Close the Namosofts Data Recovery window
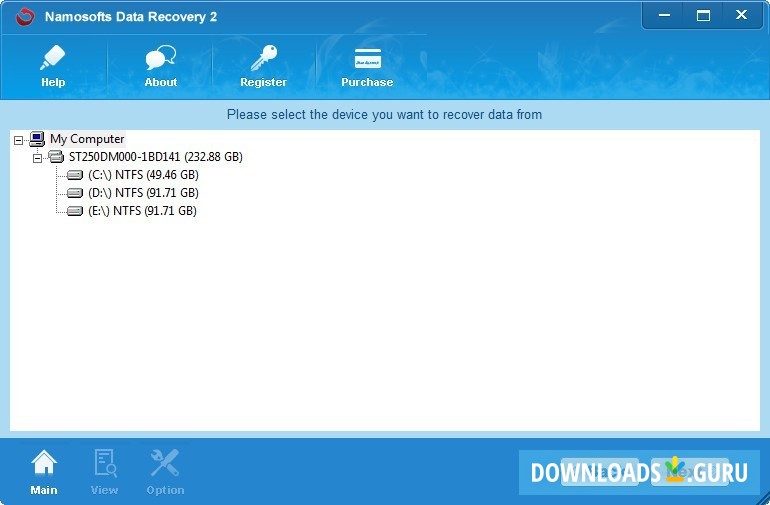 click(742, 15)
